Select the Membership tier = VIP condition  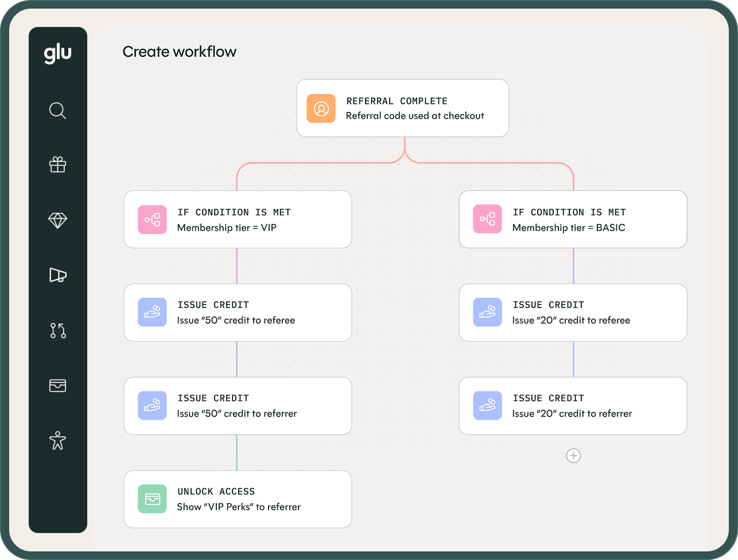pos(238,219)
